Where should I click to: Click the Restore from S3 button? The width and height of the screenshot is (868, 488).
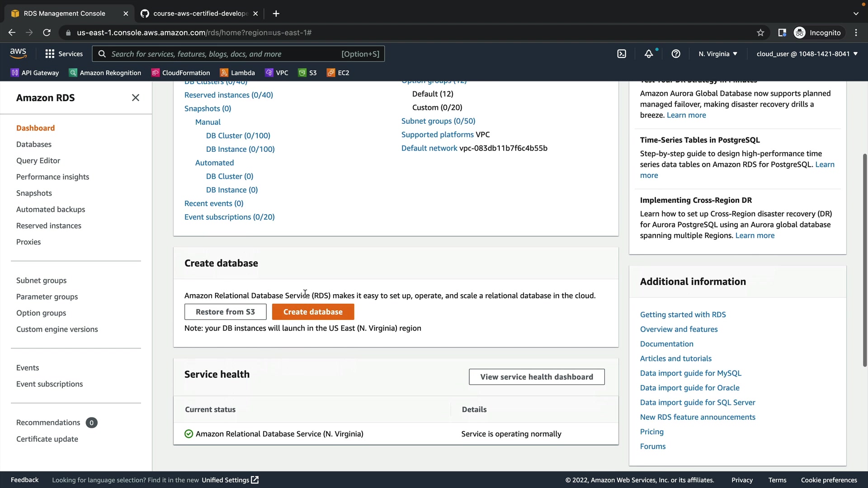(225, 312)
